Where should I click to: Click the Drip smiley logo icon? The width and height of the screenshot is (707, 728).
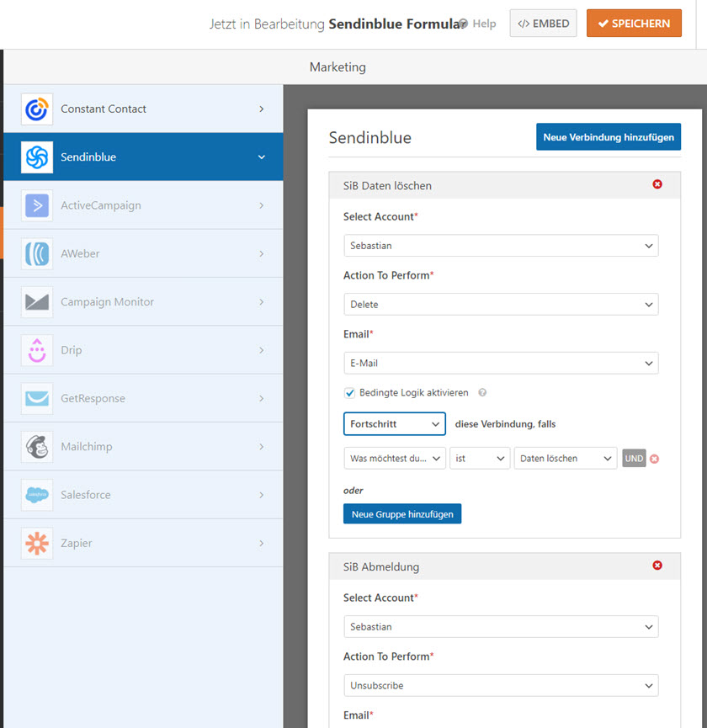pos(37,350)
